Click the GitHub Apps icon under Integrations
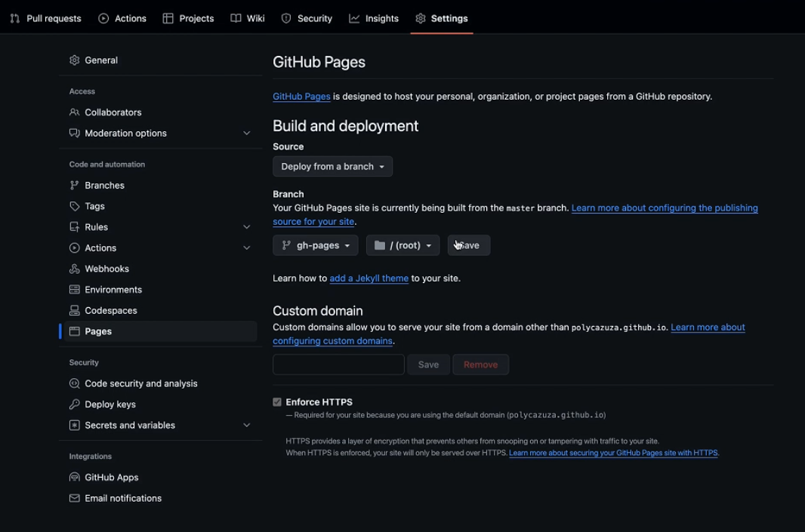The height and width of the screenshot is (532, 805). (76, 477)
